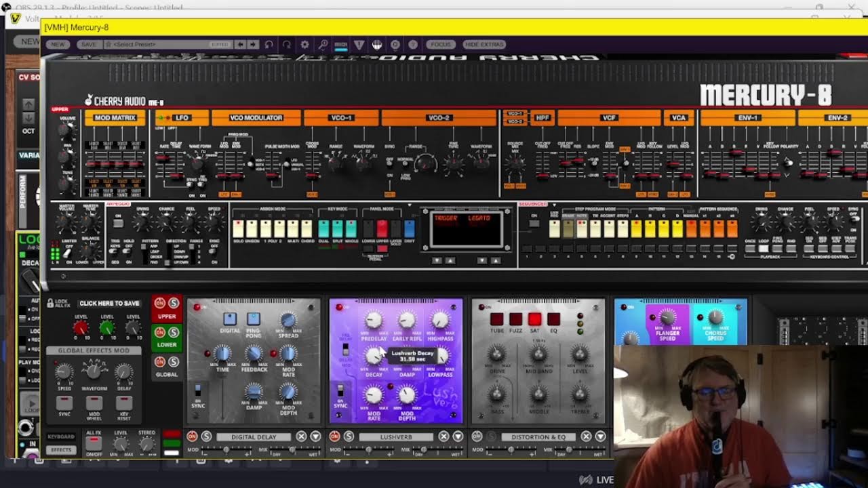Open the Lushverb effect dropdown arrow

458,436
